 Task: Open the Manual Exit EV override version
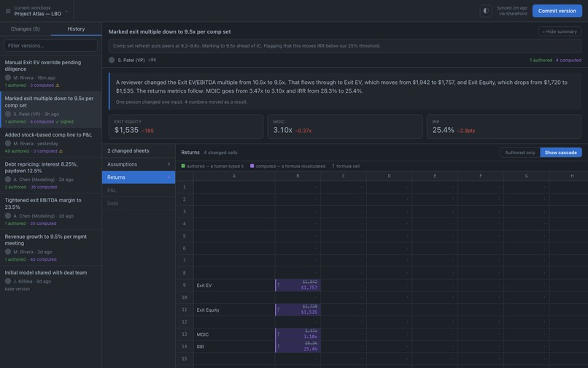click(x=50, y=73)
